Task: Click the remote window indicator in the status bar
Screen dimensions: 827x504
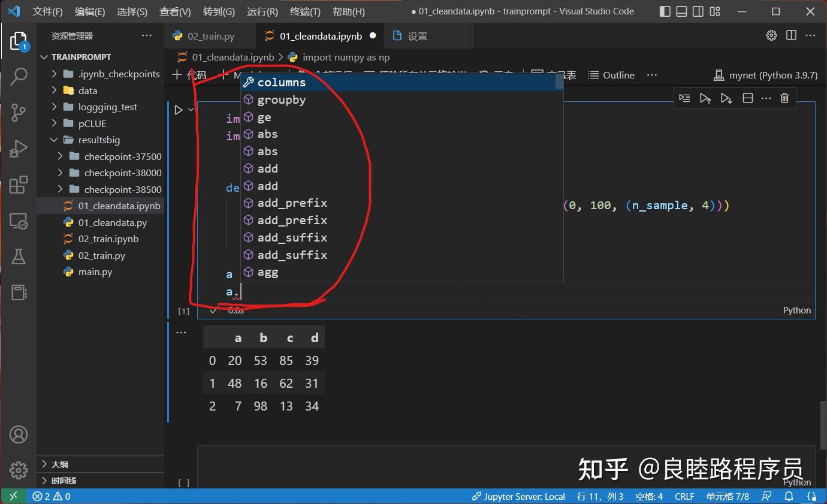Action: click(13, 496)
